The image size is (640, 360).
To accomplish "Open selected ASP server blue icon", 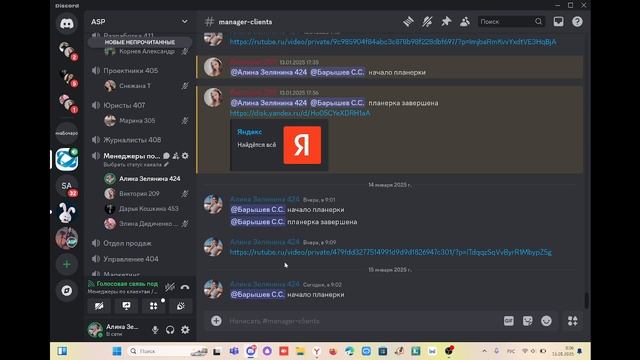I will coord(67,159).
